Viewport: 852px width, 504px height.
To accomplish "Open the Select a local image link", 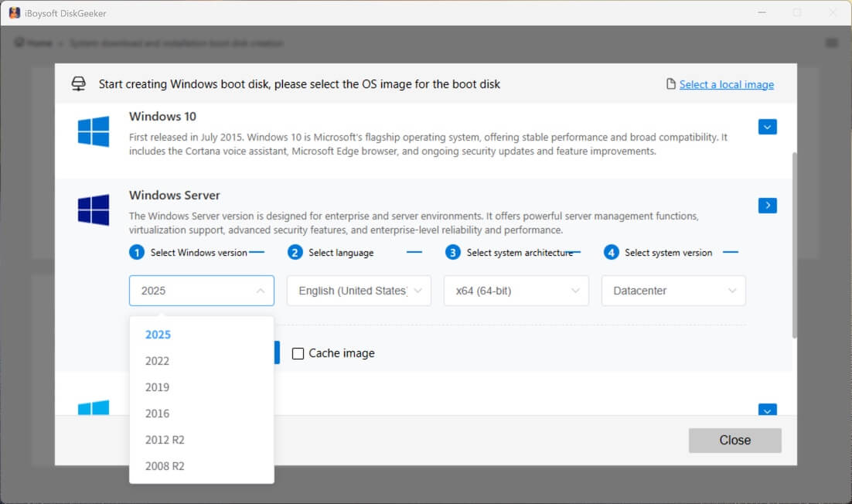I will 725,83.
